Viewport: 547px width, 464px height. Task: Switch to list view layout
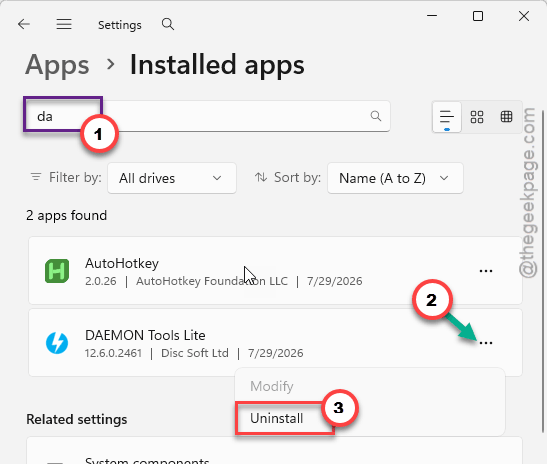[447, 117]
